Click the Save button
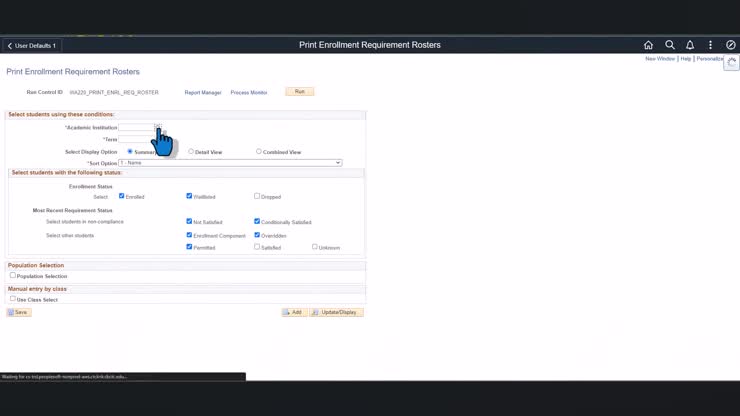This screenshot has width=740, height=416. click(18, 312)
